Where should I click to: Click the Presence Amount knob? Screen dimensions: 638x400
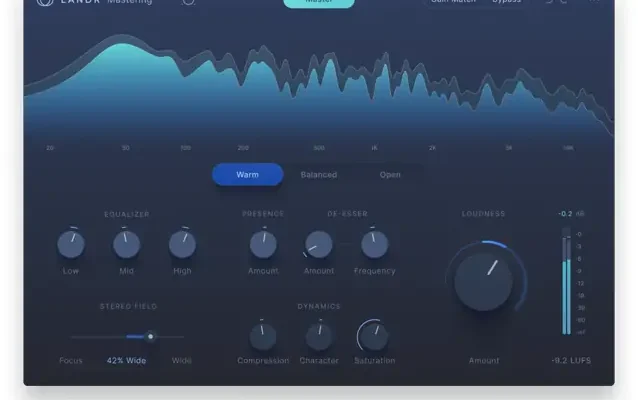(x=263, y=243)
